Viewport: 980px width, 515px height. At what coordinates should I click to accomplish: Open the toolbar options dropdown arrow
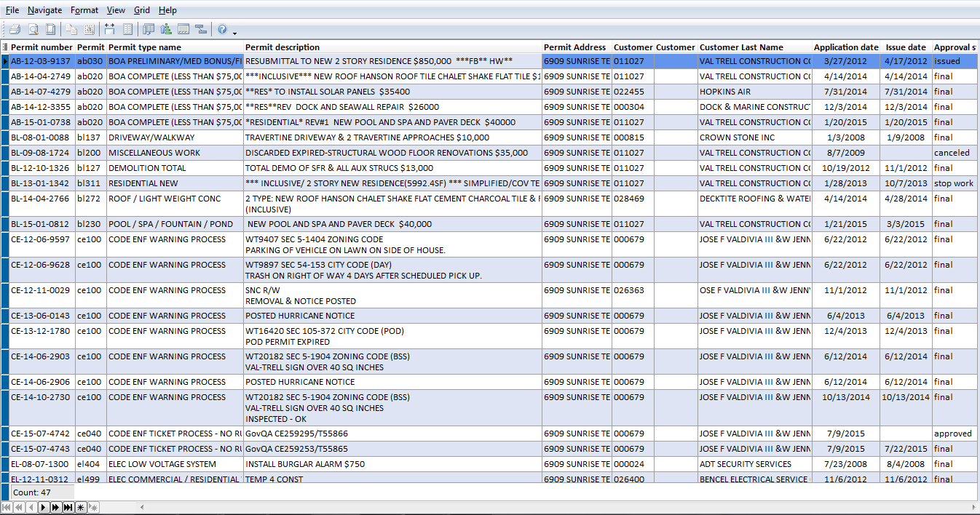234,33
